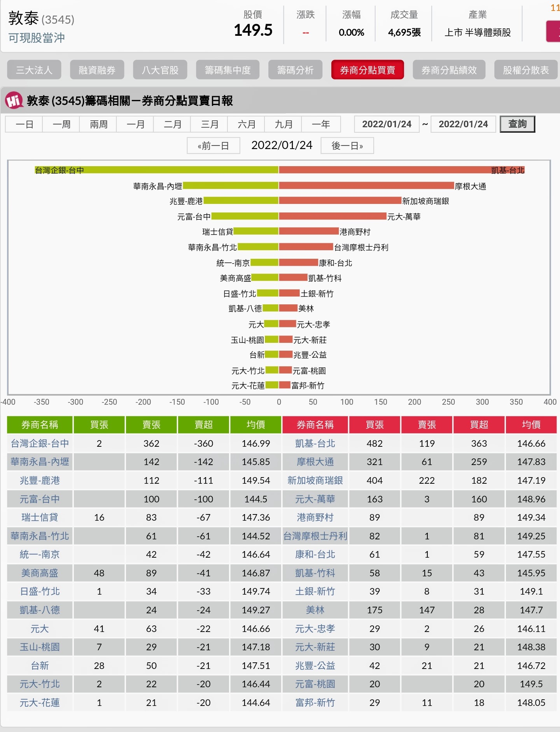Click the end date field
The height and width of the screenshot is (732, 560).
(x=463, y=124)
